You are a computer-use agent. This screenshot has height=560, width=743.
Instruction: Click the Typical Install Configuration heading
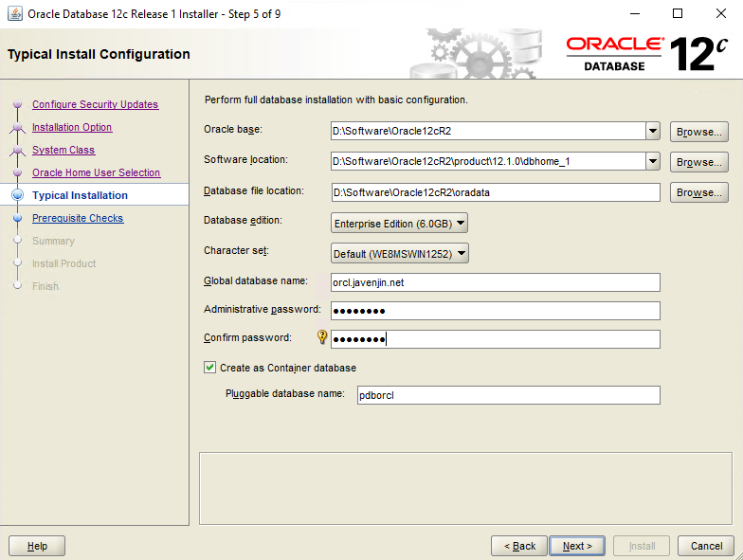(99, 54)
